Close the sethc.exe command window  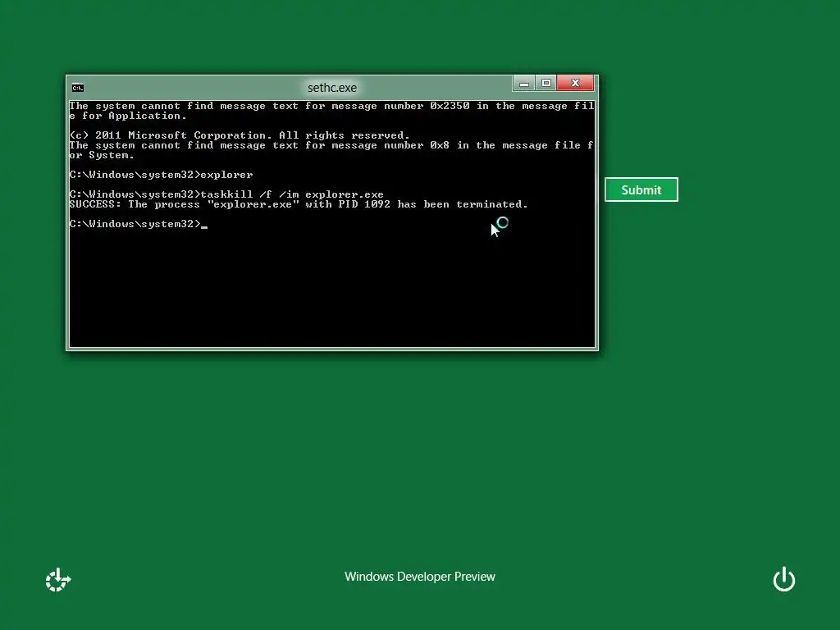[x=575, y=83]
